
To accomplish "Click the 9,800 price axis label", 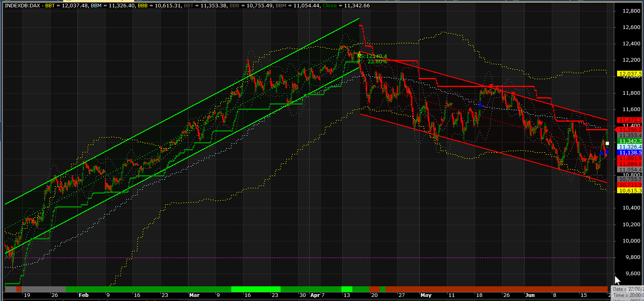I will click(x=633, y=257).
